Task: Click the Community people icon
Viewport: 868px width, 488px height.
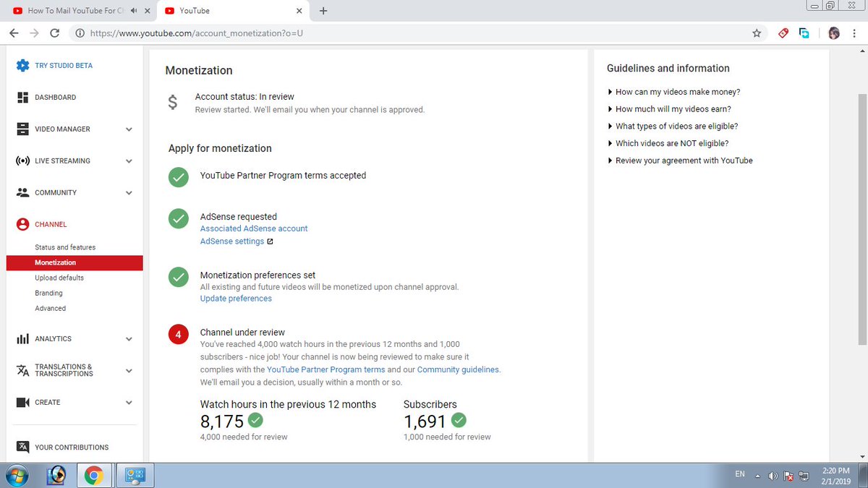Action: (22, 192)
